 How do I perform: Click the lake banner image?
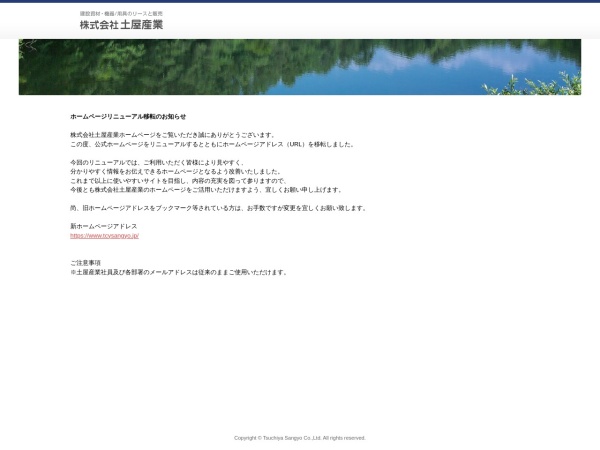point(300,67)
